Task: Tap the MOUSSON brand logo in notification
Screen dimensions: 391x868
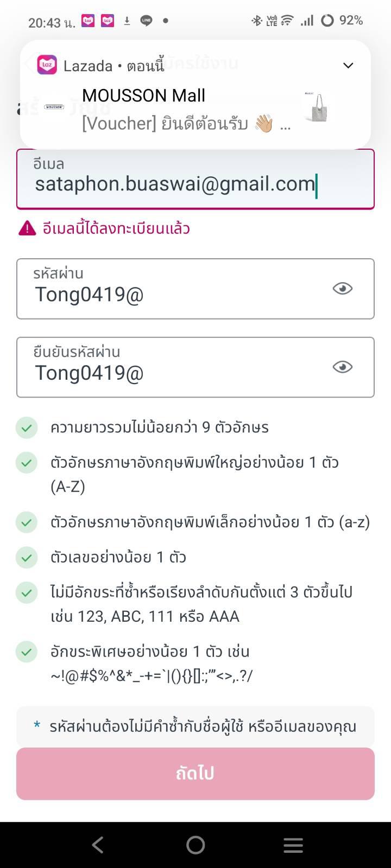Action: coord(54,107)
